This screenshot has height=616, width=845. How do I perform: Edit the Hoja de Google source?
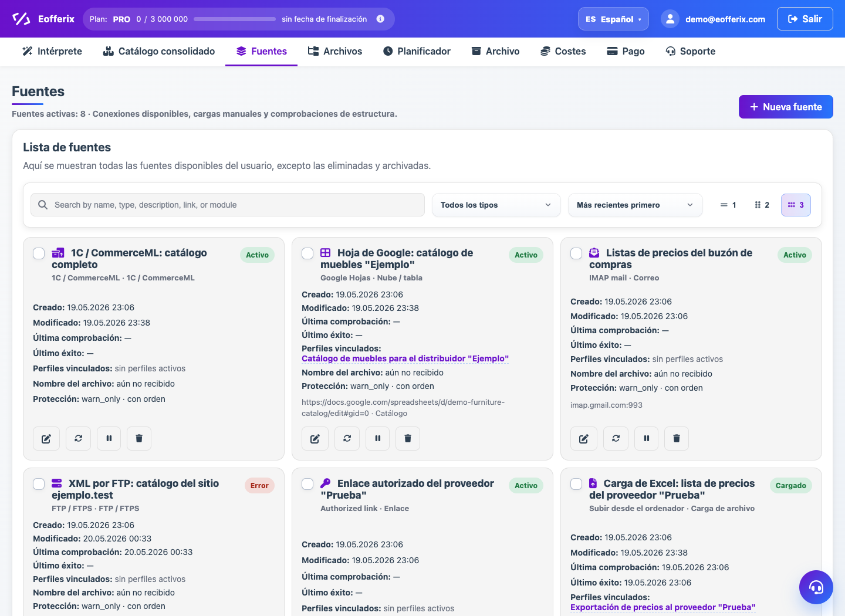pos(315,438)
